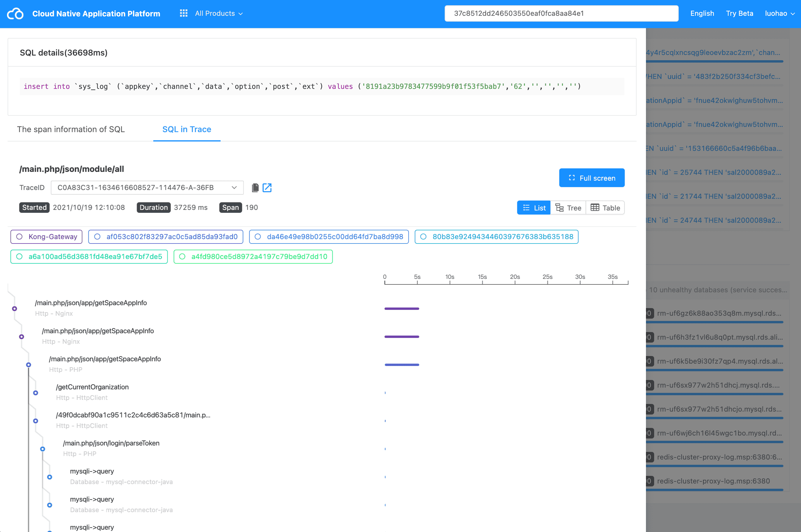Switch language via English link
Viewport: 801px width, 532px height.
tap(702, 13)
